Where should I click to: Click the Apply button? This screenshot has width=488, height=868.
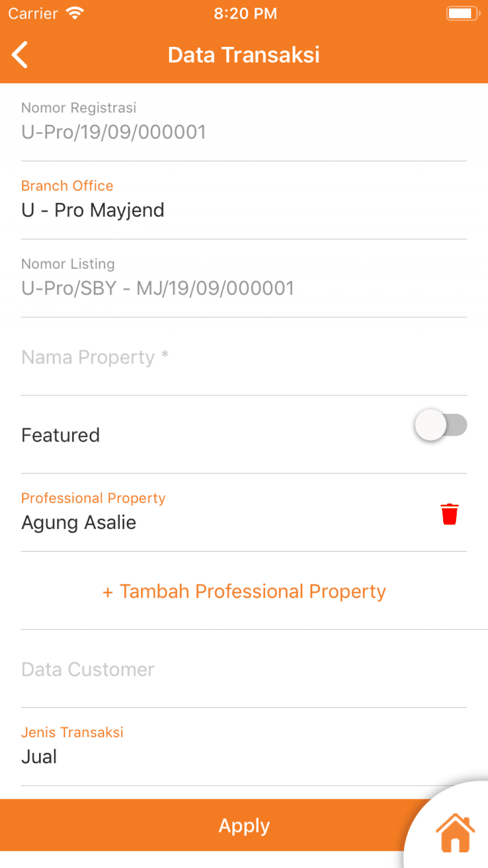pyautogui.click(x=244, y=826)
